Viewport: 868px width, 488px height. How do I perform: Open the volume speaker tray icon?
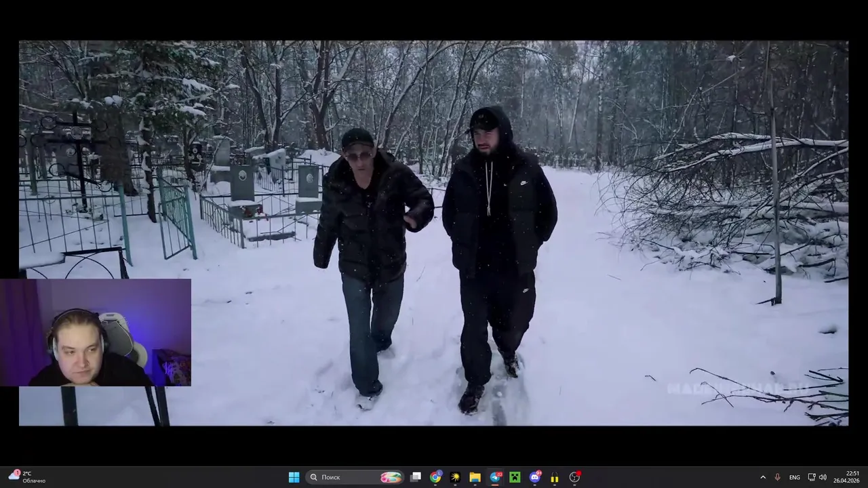tap(823, 477)
